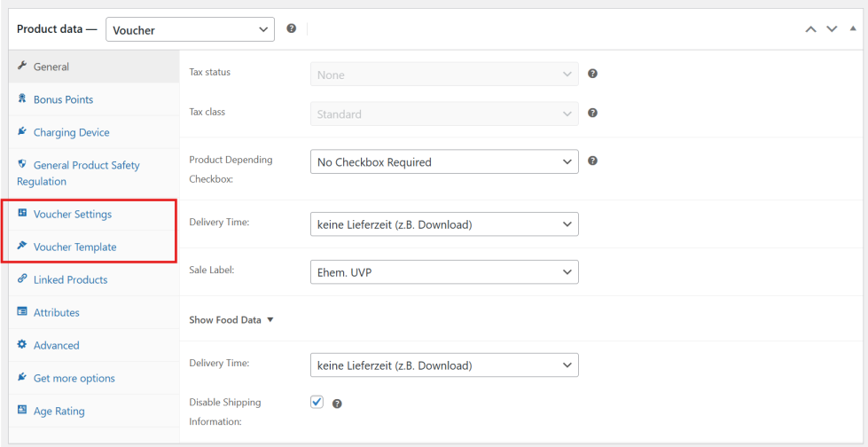Open the Voucher Template tab
The height and width of the screenshot is (447, 868).
(x=74, y=247)
